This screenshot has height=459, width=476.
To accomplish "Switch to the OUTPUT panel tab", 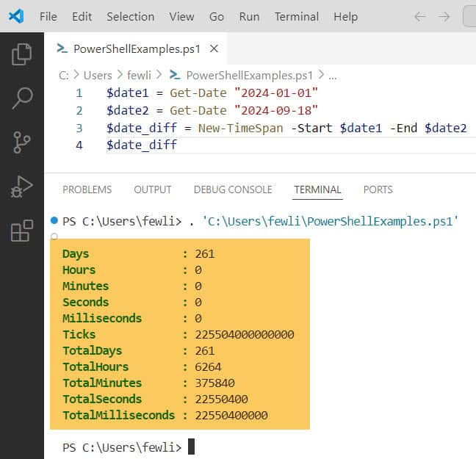I will (x=153, y=189).
